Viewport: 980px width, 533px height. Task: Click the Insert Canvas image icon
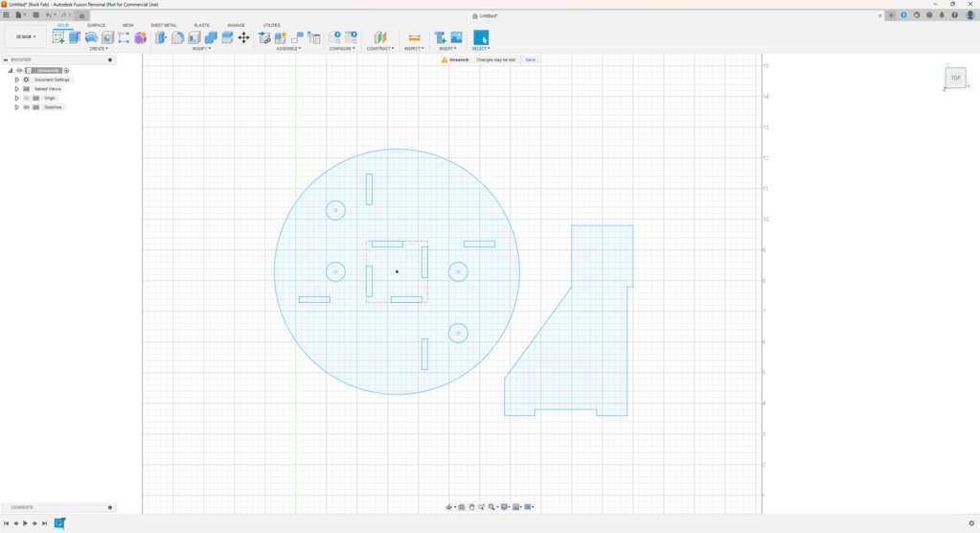(456, 37)
